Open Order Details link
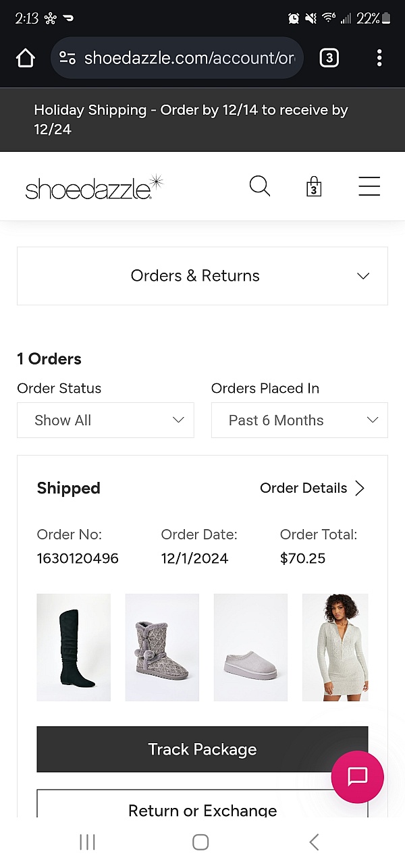Viewport: 405px width, 868px height. click(312, 488)
